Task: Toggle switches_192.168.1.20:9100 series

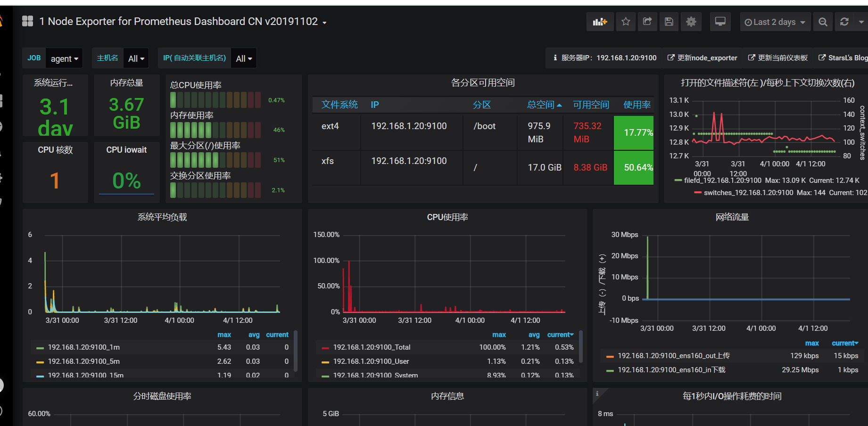Action: pyautogui.click(x=748, y=193)
